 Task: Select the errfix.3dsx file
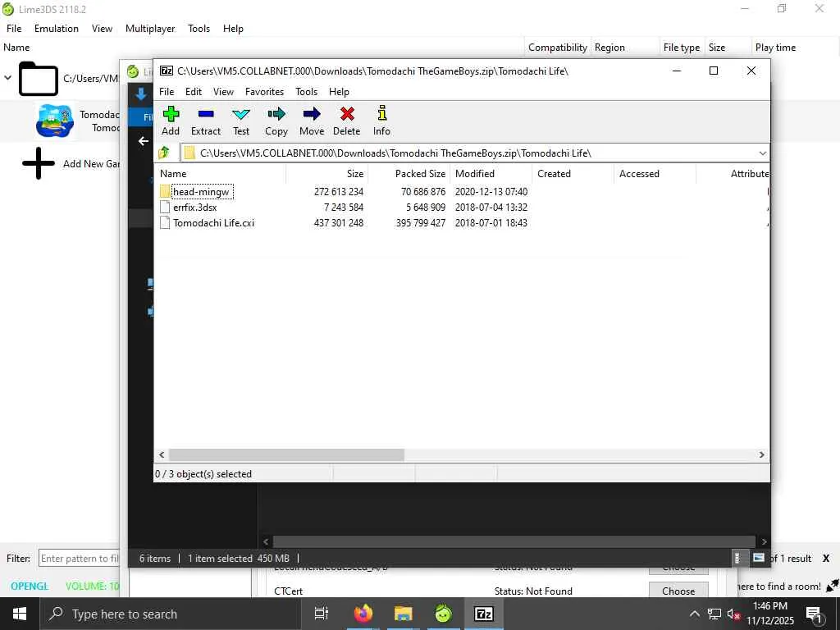(x=195, y=208)
